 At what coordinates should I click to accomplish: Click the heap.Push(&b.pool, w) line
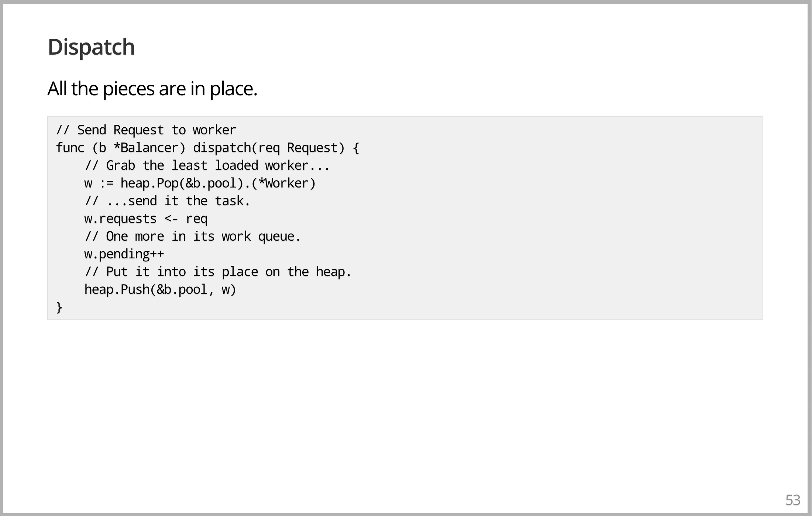[x=160, y=289]
